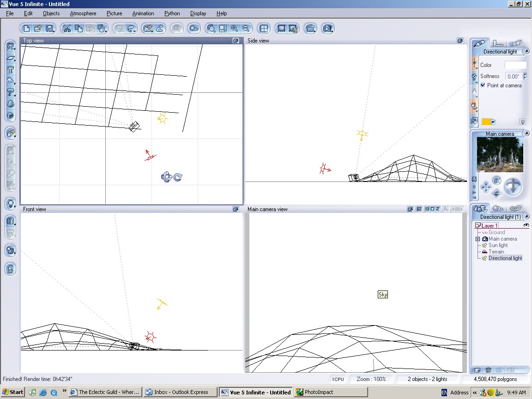The height and width of the screenshot is (399, 532).
Task: Click the white Color swatch
Action: pyautogui.click(x=515, y=65)
